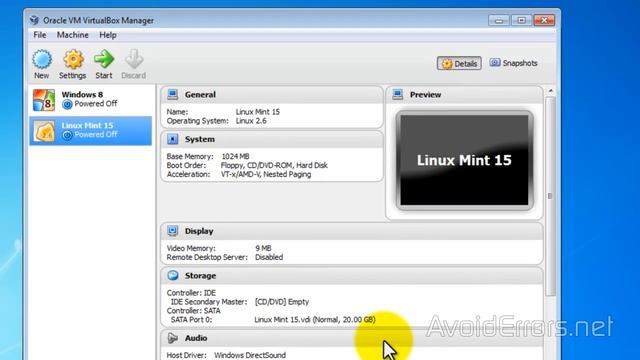Image resolution: width=640 pixels, height=360 pixels.
Task: Click '[CD/DVD] Empty' storage entry
Action: click(282, 302)
